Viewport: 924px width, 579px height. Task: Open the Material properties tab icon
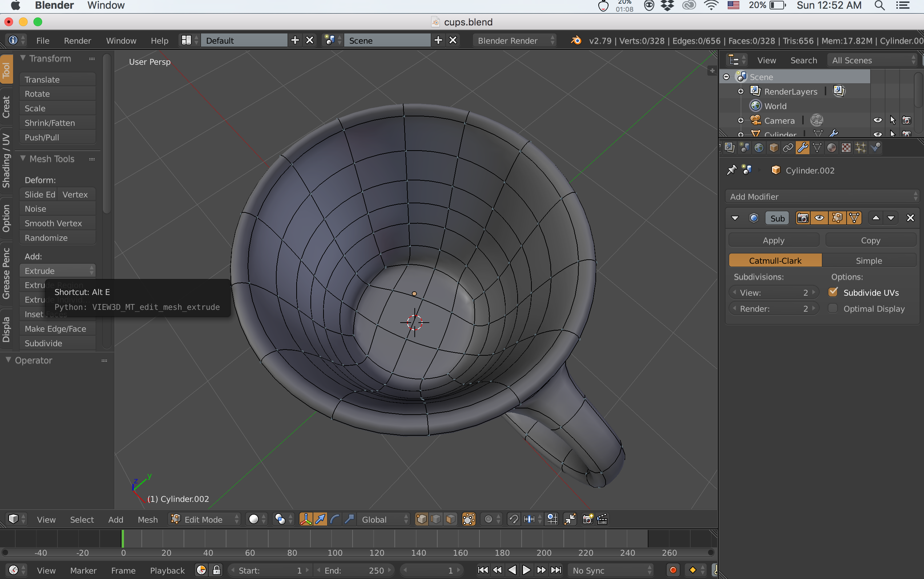click(x=831, y=148)
